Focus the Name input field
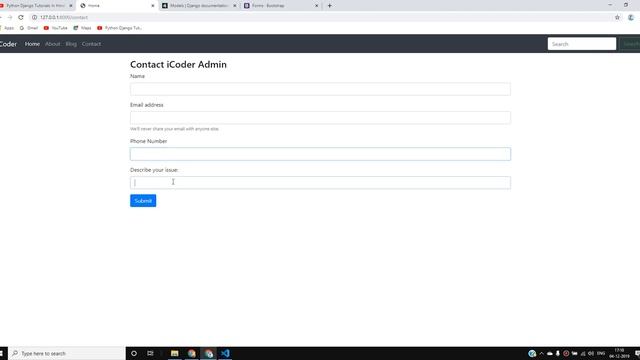640x360 pixels. click(x=320, y=89)
